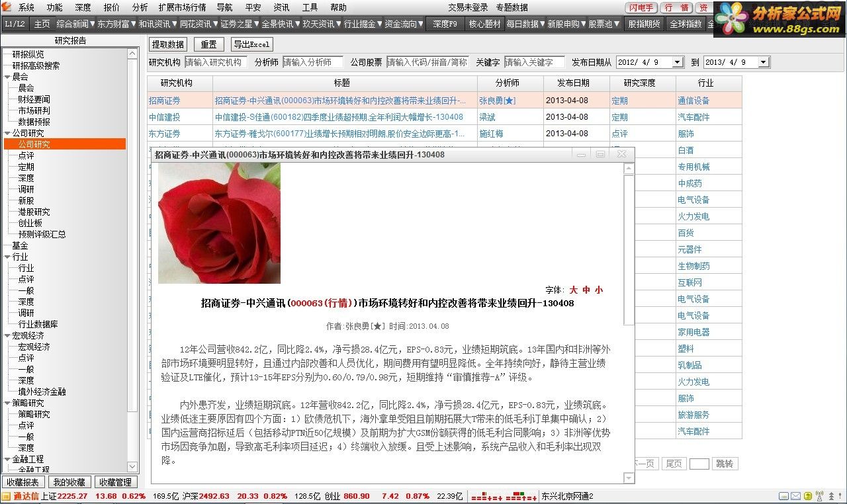847x504 pixels.
Task: Open the 中信建设 S佳通 report title
Action: [x=339, y=117]
